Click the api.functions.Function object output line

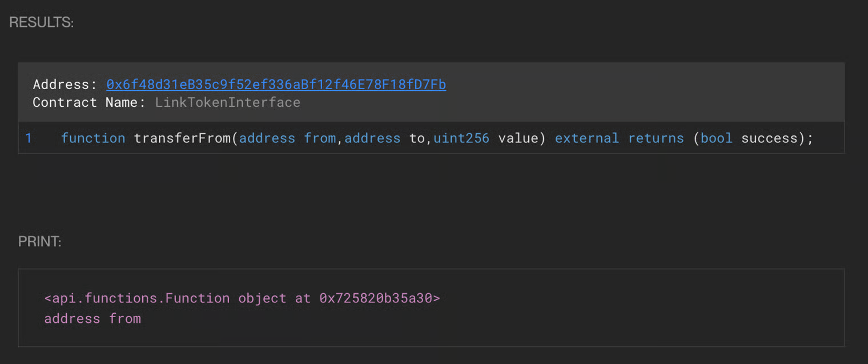pyautogui.click(x=242, y=298)
